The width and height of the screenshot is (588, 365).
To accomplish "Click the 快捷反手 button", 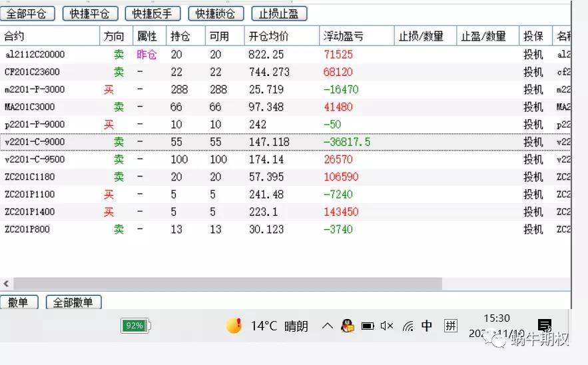I will click(x=152, y=13).
